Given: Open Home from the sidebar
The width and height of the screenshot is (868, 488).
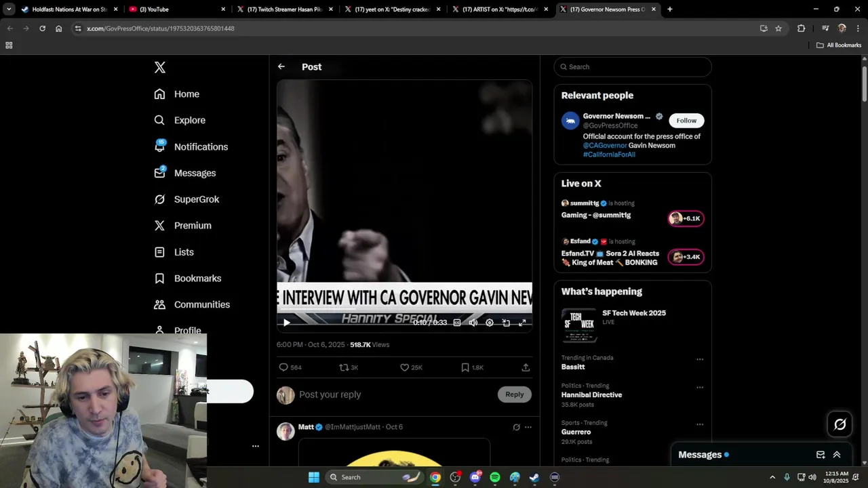Looking at the screenshot, I should pos(177,94).
